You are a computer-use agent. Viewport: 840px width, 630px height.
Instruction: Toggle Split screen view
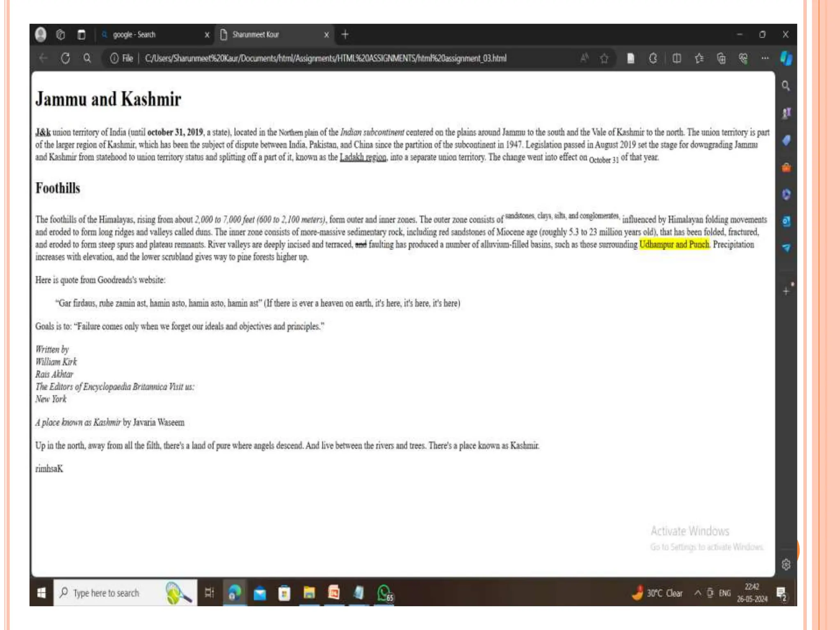[x=677, y=59]
